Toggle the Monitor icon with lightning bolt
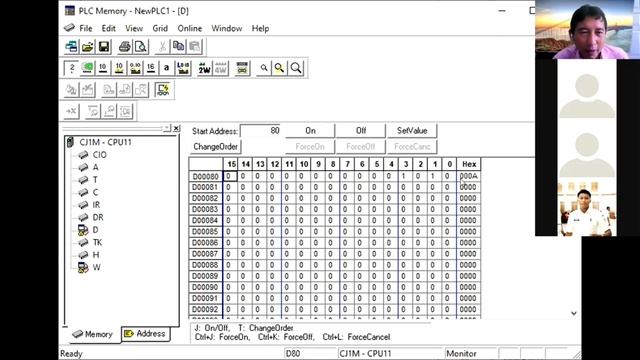Screen dimensions: 640x360 [163, 90]
